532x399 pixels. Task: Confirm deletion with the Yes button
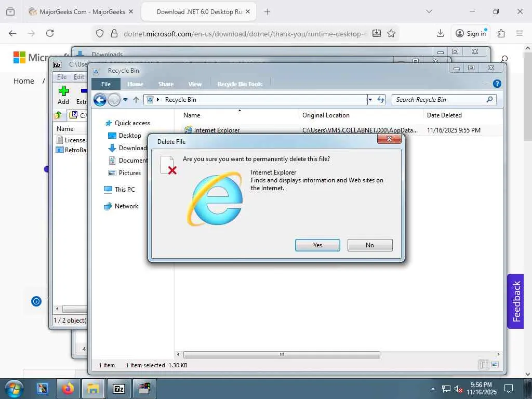[317, 245]
